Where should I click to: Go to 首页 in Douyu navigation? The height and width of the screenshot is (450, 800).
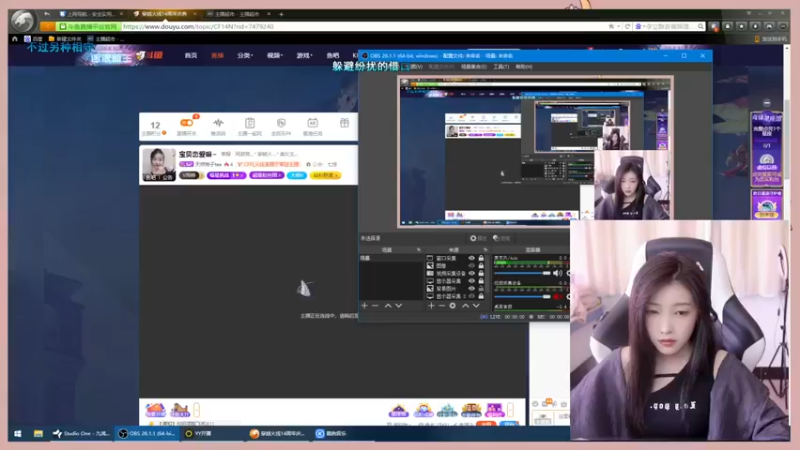pos(191,56)
